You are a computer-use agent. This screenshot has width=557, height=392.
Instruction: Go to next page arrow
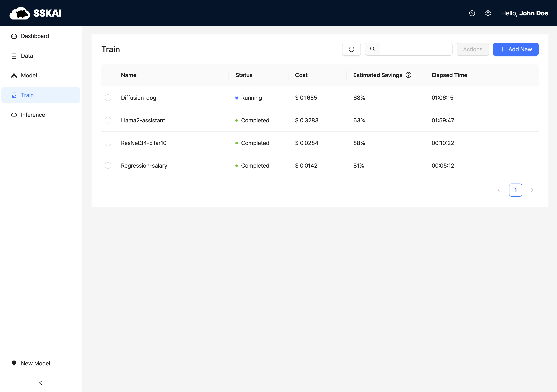(532, 190)
